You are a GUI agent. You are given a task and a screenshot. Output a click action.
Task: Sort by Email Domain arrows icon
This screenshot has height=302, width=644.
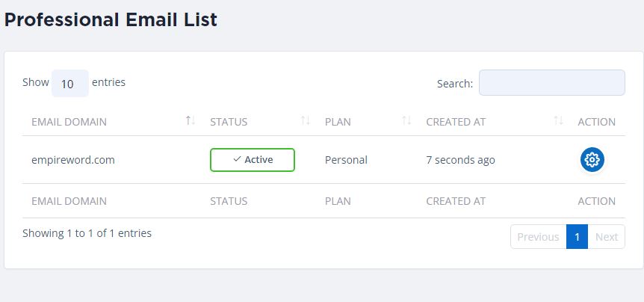[191, 121]
